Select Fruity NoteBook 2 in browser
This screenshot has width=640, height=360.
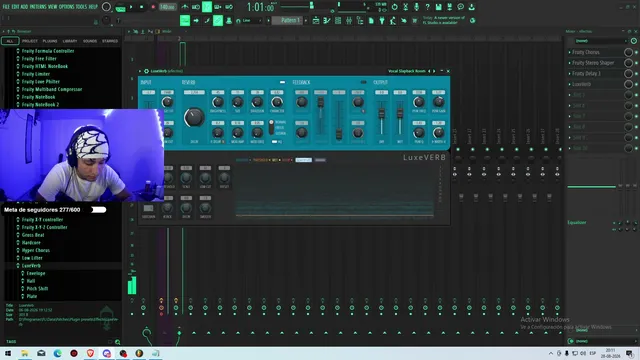pyautogui.click(x=40, y=105)
